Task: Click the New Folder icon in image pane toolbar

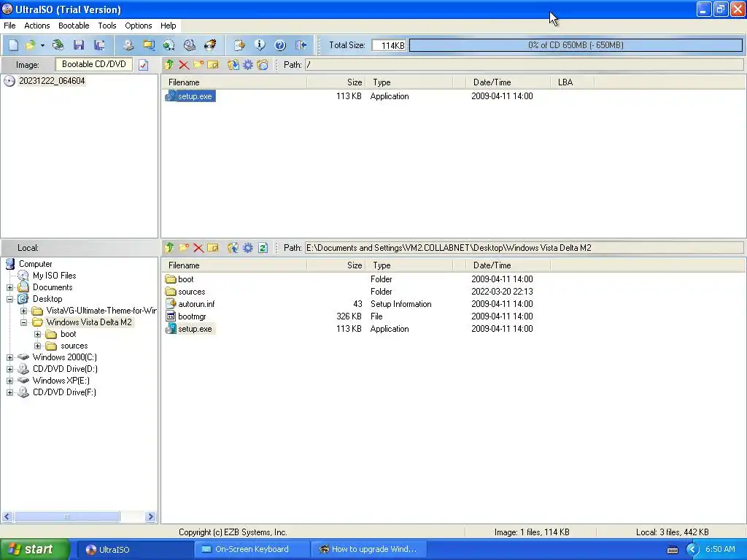Action: pos(198,65)
